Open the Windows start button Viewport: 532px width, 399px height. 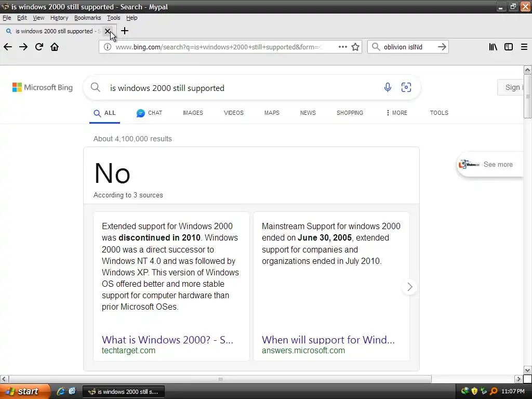point(25,391)
